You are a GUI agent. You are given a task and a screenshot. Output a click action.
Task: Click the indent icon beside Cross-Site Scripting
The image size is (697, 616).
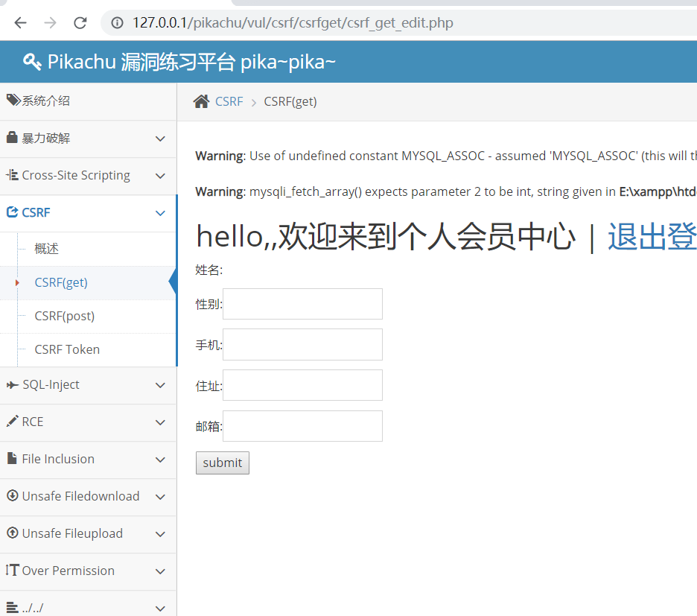tap(12, 175)
